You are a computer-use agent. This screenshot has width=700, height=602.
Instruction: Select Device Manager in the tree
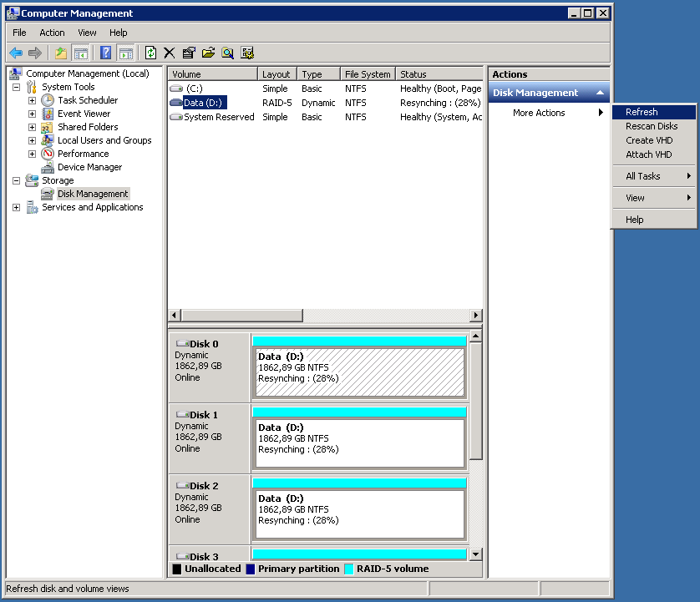coord(89,167)
